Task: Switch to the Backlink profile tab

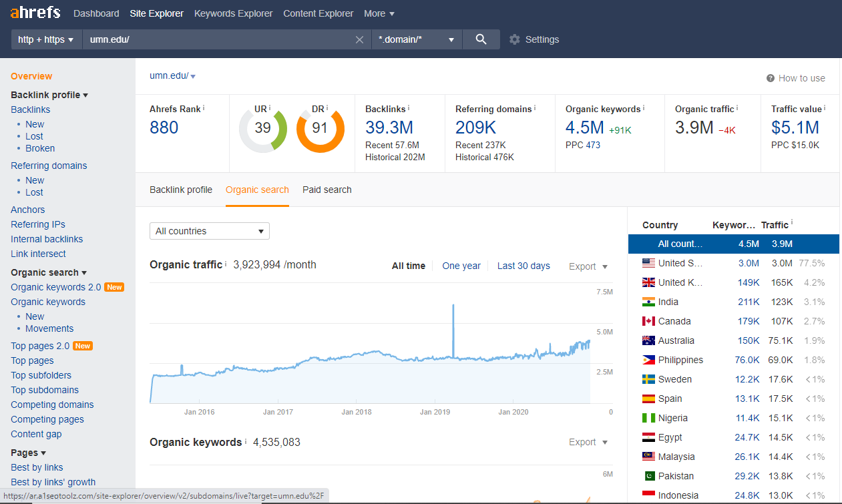Action: [x=181, y=190]
